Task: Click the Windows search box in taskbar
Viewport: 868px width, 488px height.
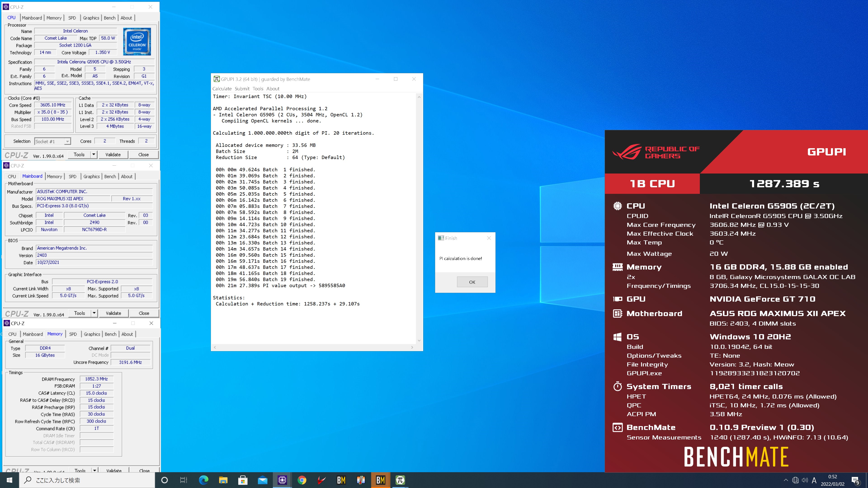Action: [87, 480]
